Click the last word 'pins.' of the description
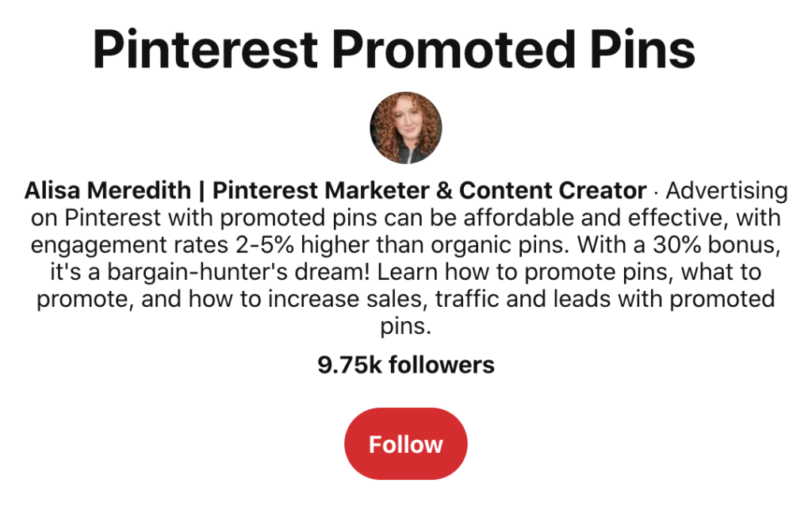 point(405,327)
